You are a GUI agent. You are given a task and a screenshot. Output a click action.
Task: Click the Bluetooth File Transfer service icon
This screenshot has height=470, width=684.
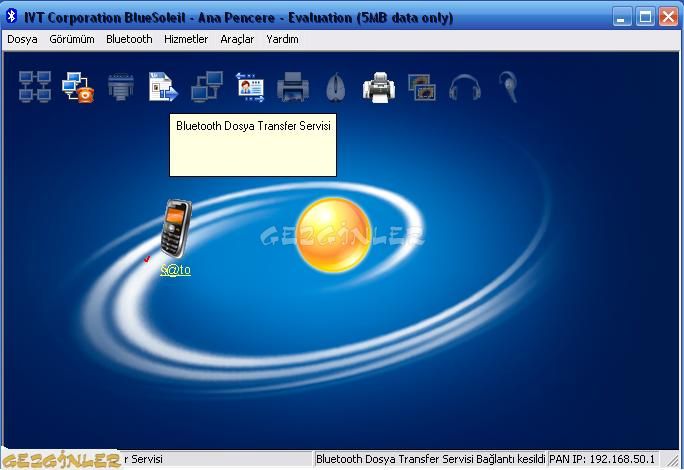(x=163, y=87)
